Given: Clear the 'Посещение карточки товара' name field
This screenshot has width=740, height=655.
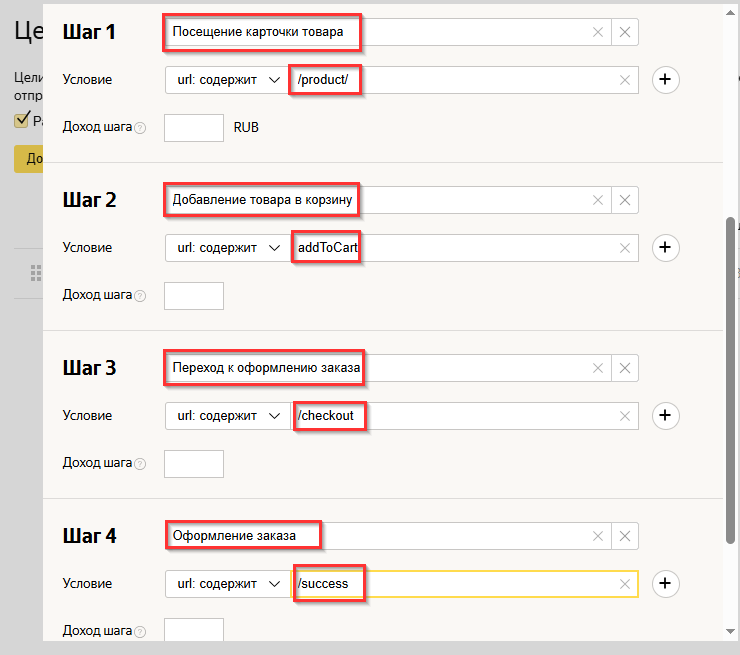Looking at the screenshot, I should tap(598, 32).
